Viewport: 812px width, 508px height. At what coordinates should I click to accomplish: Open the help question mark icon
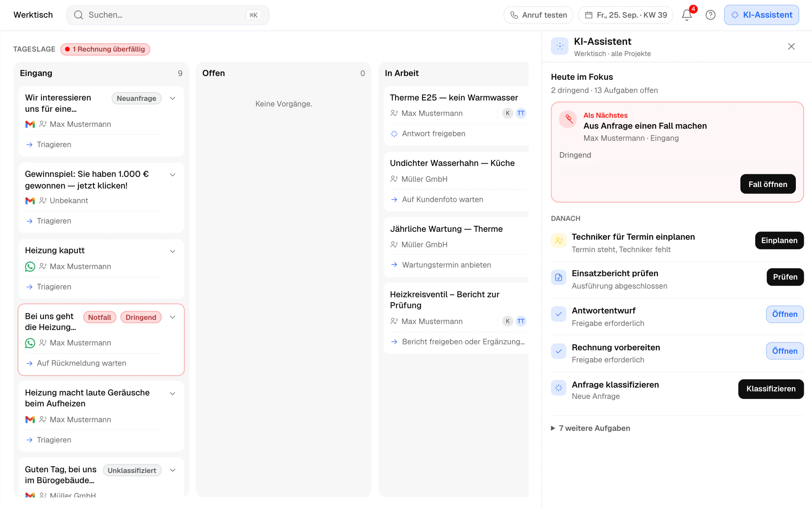[x=710, y=15]
